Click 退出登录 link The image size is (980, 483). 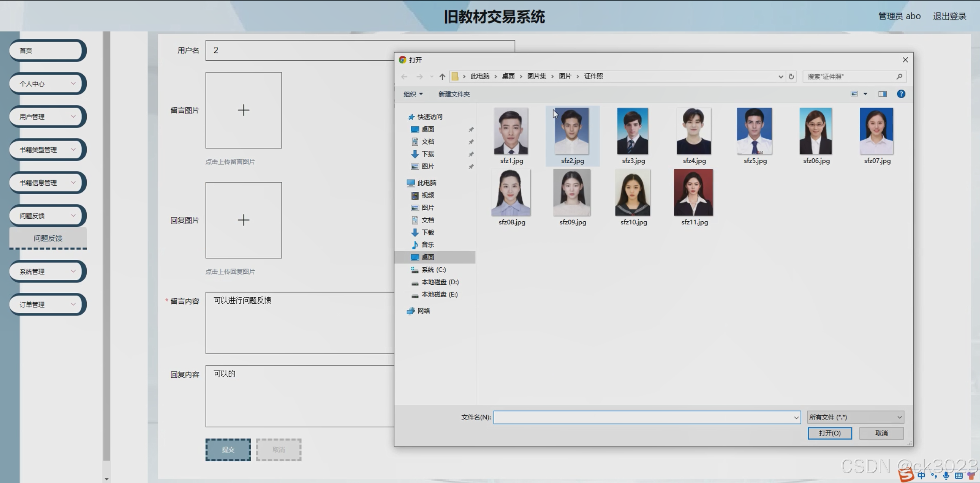point(949,16)
